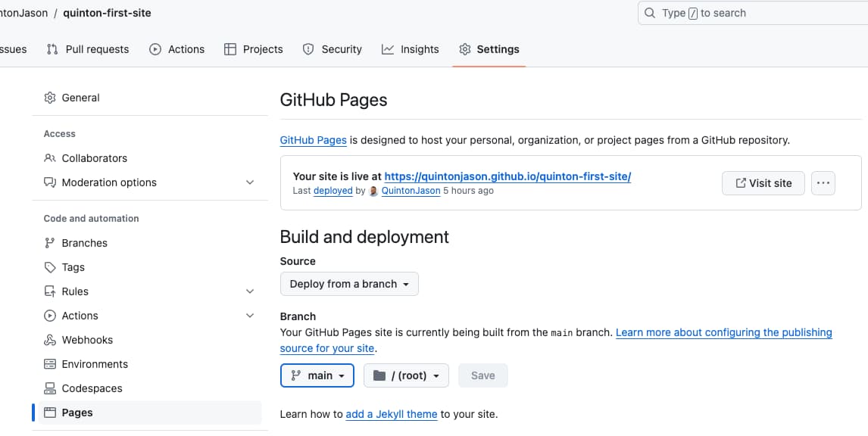Click the deployed link
868x436 pixels.
pyautogui.click(x=333, y=191)
